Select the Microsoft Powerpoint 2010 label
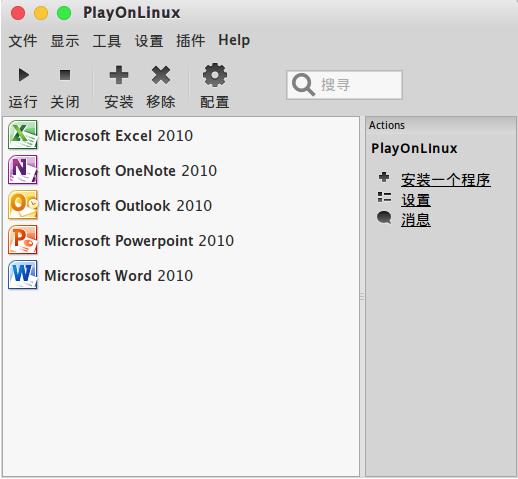The height and width of the screenshot is (479, 518). [x=139, y=241]
